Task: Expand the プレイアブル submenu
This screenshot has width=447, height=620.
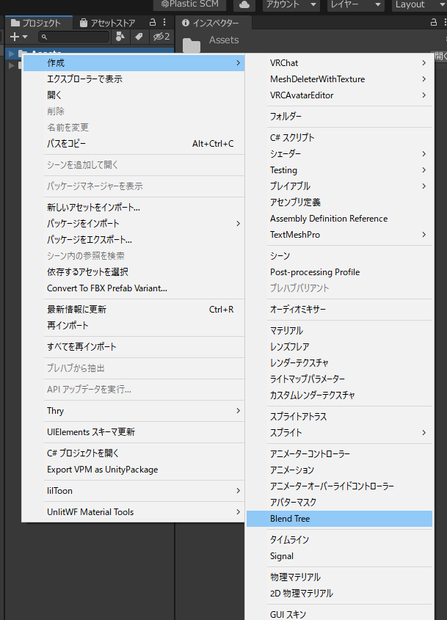Action: coord(339,186)
